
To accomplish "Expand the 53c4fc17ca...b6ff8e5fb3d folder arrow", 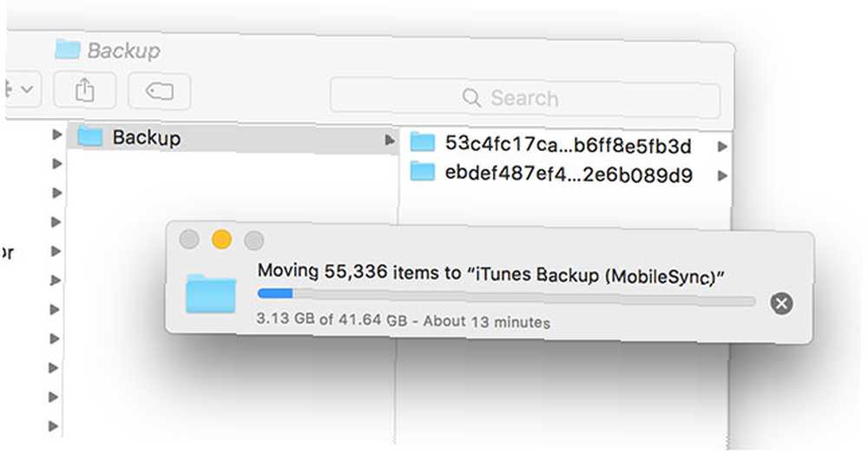I will point(722,147).
